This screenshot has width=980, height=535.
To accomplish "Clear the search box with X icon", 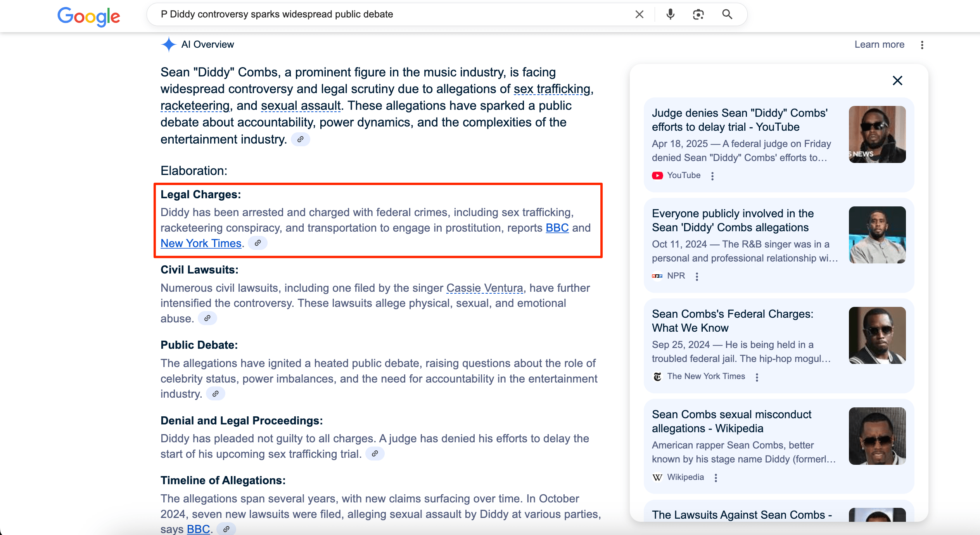I will tap(640, 14).
